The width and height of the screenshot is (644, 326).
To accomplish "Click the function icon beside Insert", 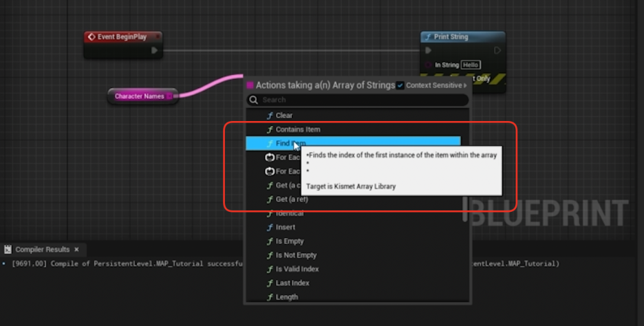I will [x=270, y=227].
